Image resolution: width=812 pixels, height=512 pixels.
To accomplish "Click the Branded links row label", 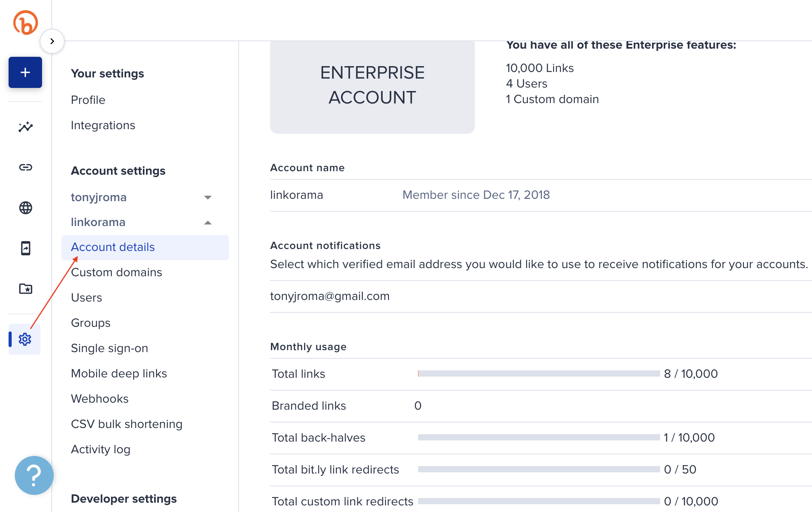I will coord(309,406).
